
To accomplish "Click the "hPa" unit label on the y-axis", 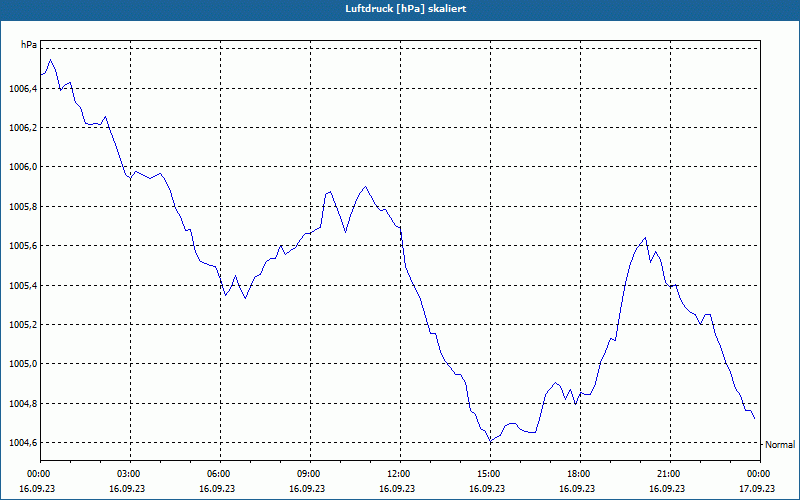I will coord(29,45).
